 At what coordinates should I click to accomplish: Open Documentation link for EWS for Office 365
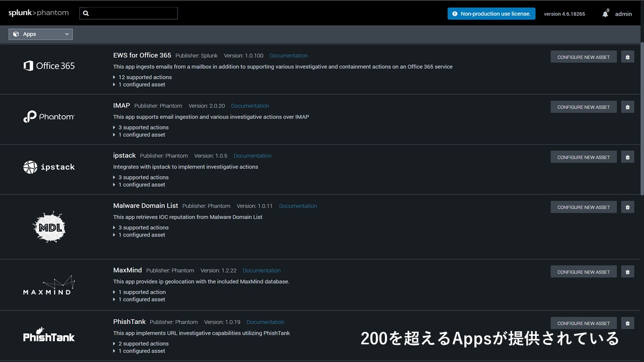[289, 56]
